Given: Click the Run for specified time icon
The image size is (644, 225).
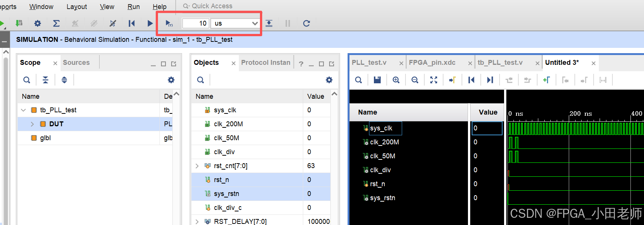Looking at the screenshot, I should tap(169, 23).
